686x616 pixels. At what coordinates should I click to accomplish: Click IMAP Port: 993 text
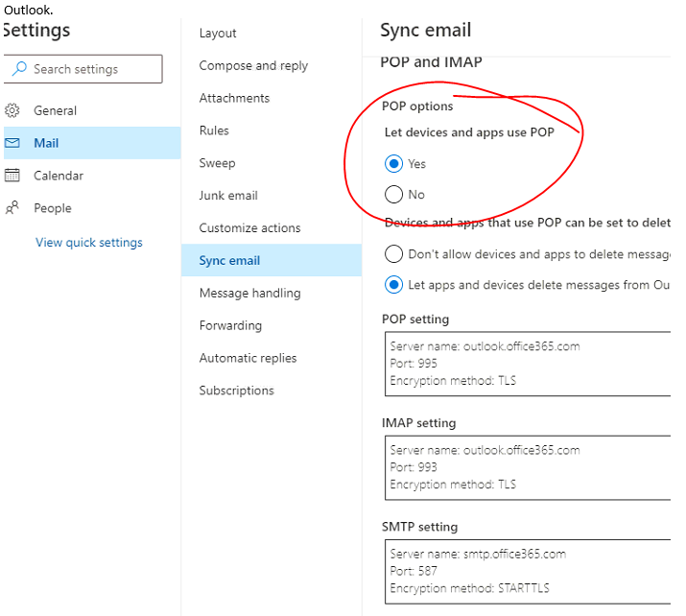[x=414, y=467]
